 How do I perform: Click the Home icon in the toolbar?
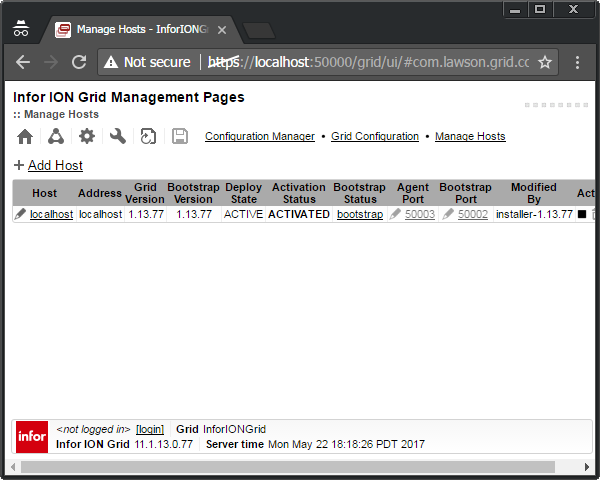[25, 137]
